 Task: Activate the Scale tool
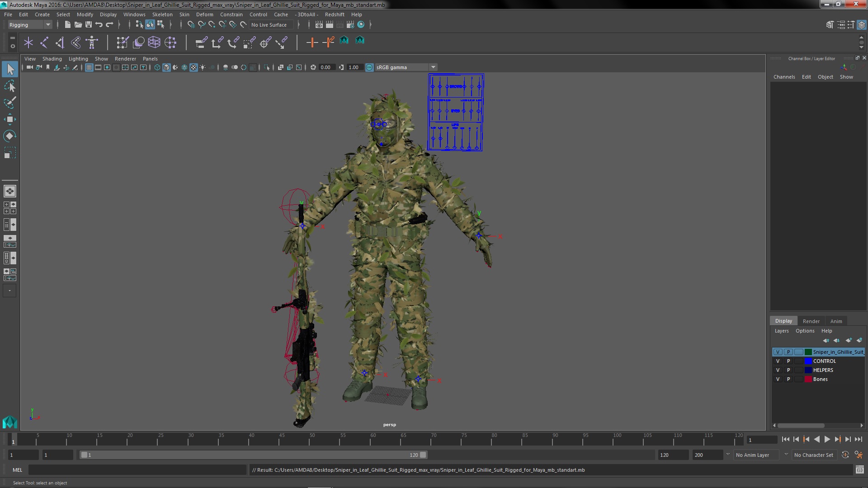[x=10, y=153]
